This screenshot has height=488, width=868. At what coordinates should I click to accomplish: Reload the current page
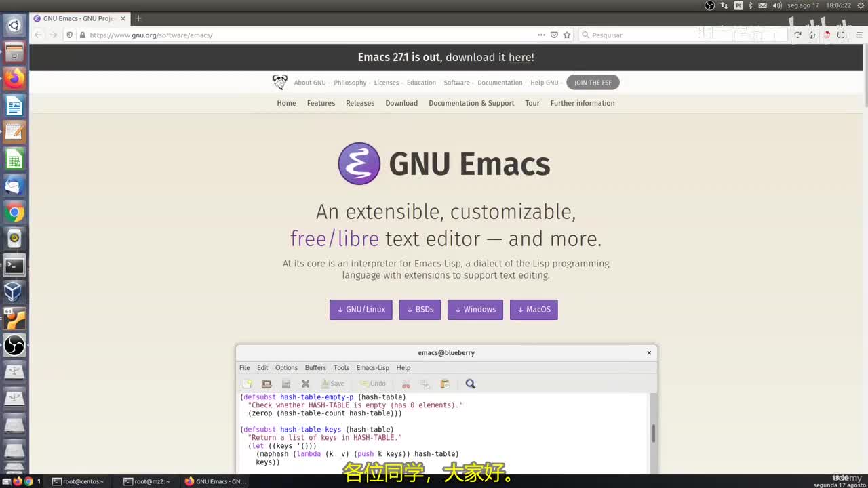[x=797, y=35]
